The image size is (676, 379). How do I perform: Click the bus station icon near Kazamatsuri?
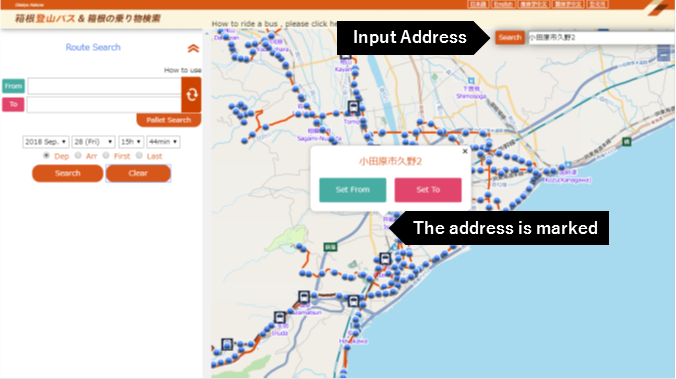click(x=304, y=297)
